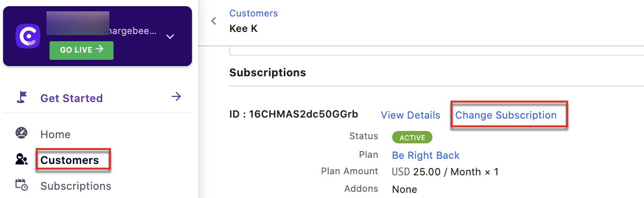Click the Chargebee logo icon
644x198 pixels.
pyautogui.click(x=27, y=37)
